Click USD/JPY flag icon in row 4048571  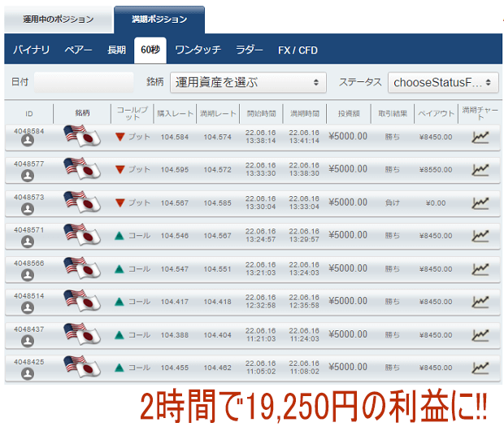(82, 235)
